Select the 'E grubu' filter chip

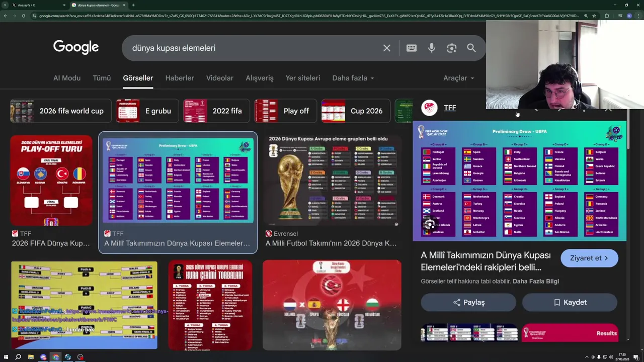click(x=147, y=111)
